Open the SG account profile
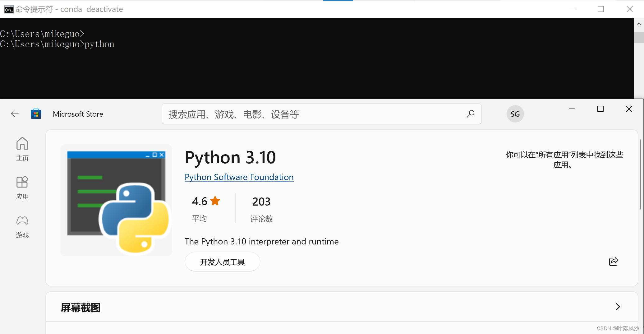The height and width of the screenshot is (334, 644). 515,114
